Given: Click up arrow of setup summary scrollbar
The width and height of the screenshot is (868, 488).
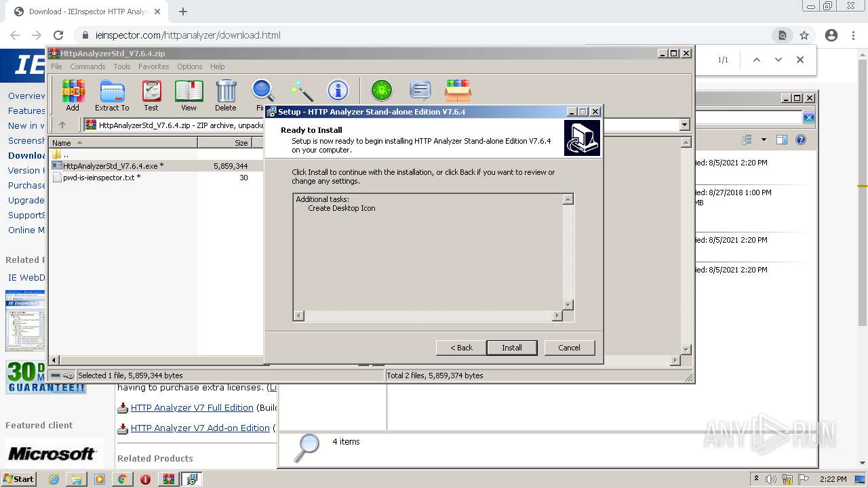Looking at the screenshot, I should pyautogui.click(x=568, y=199).
